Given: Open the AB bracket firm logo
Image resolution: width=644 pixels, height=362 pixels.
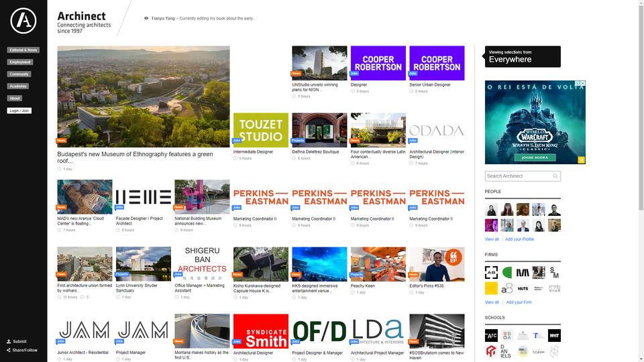Looking at the screenshot, I should [x=491, y=272].
